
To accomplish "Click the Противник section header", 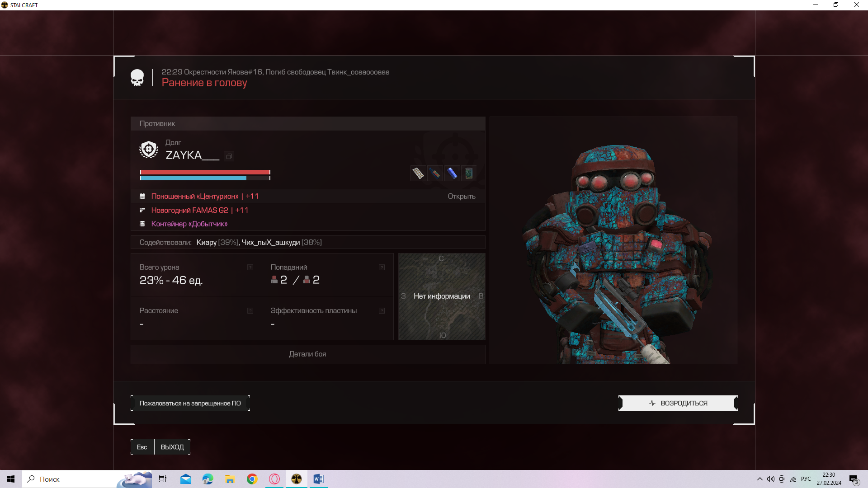I will click(308, 124).
